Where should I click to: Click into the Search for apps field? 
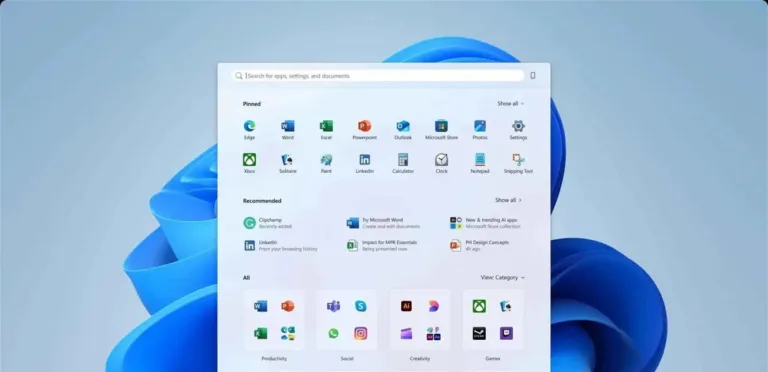coord(378,76)
